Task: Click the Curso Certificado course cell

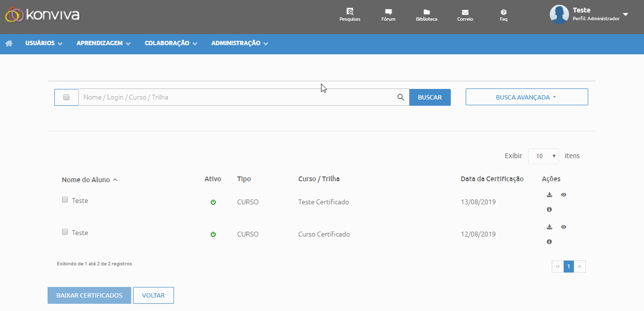Action: (x=324, y=234)
